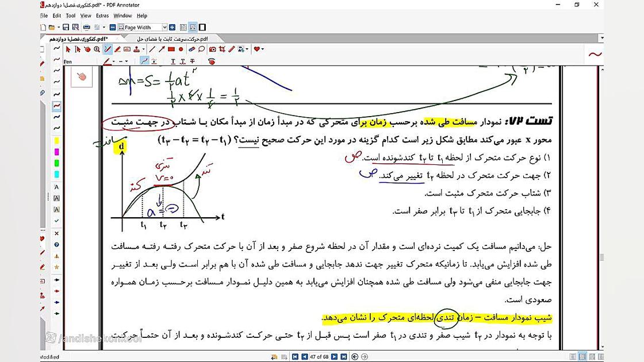This screenshot has height=362, width=644.
Task: Open the File menu
Action: [44, 16]
